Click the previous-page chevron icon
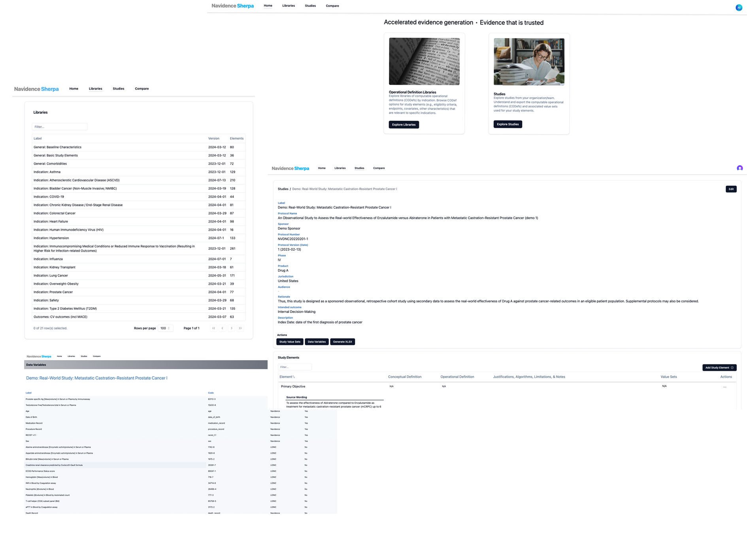This screenshot has height=560, width=747. pos(223,328)
